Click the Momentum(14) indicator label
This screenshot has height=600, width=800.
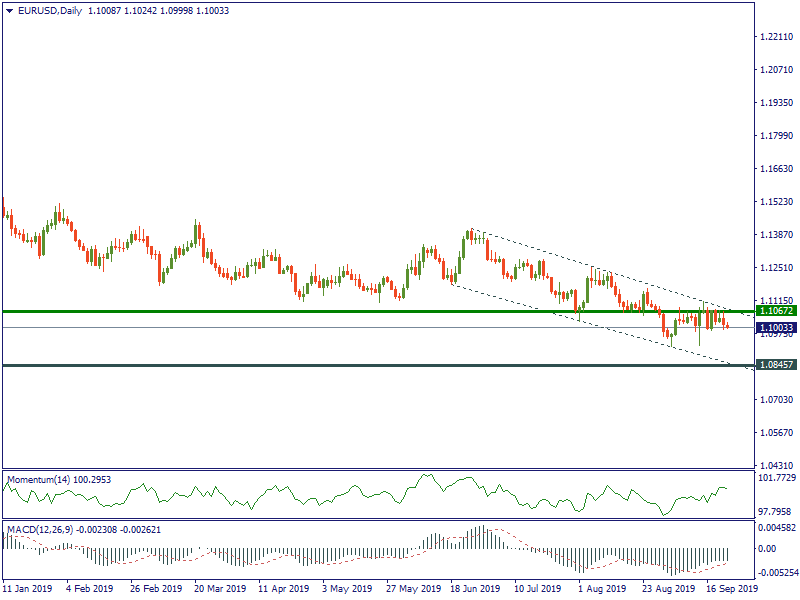58,480
